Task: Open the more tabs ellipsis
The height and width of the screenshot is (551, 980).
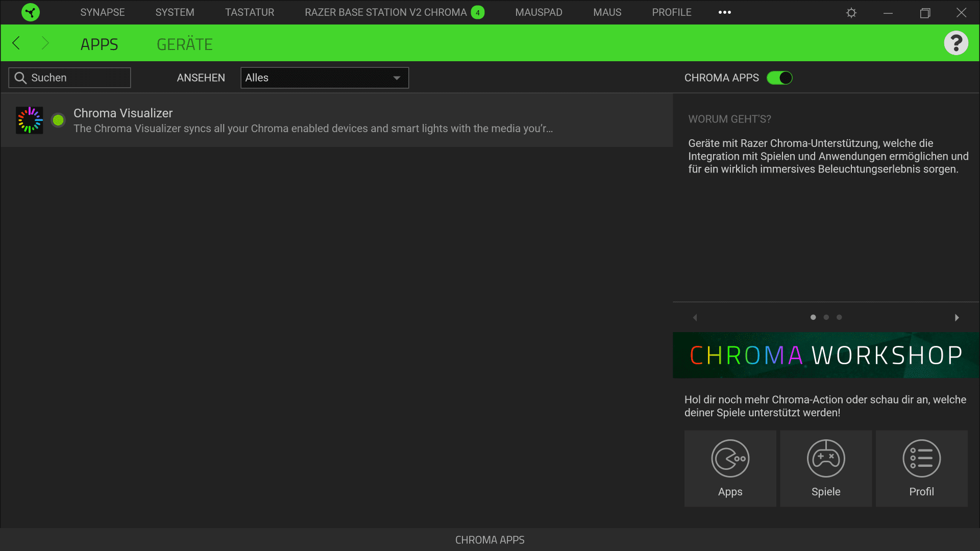Action: click(x=725, y=12)
